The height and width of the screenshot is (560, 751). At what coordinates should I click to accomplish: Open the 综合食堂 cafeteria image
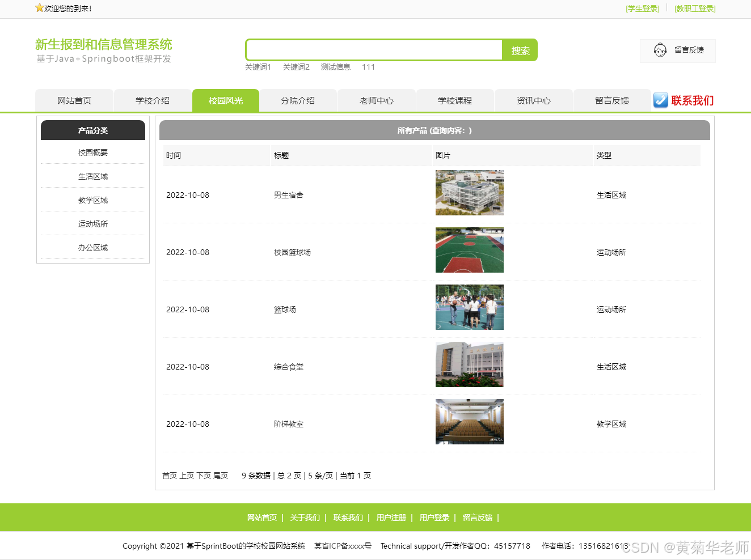point(469,364)
